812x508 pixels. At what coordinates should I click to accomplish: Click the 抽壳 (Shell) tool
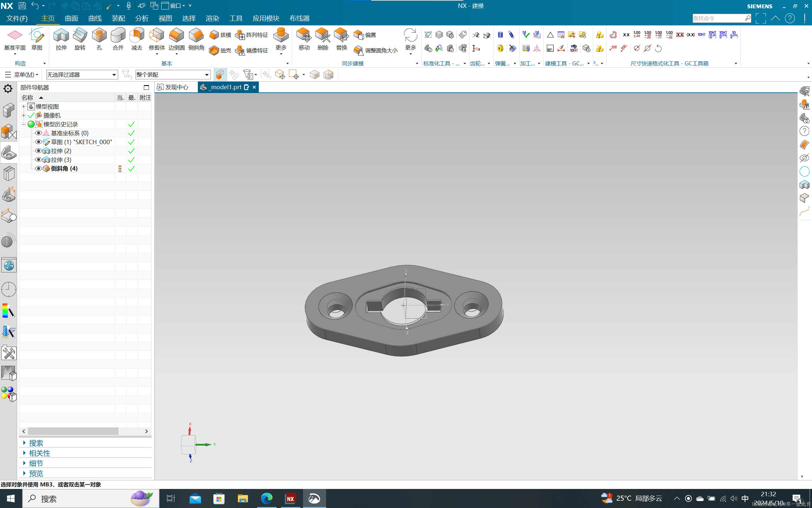[220, 50]
